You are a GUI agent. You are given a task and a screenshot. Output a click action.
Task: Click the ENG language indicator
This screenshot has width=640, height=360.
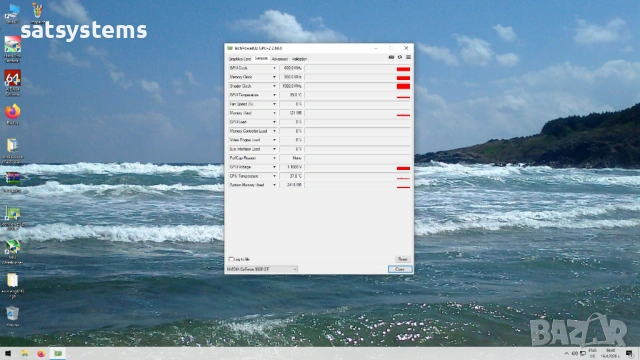[x=593, y=353]
